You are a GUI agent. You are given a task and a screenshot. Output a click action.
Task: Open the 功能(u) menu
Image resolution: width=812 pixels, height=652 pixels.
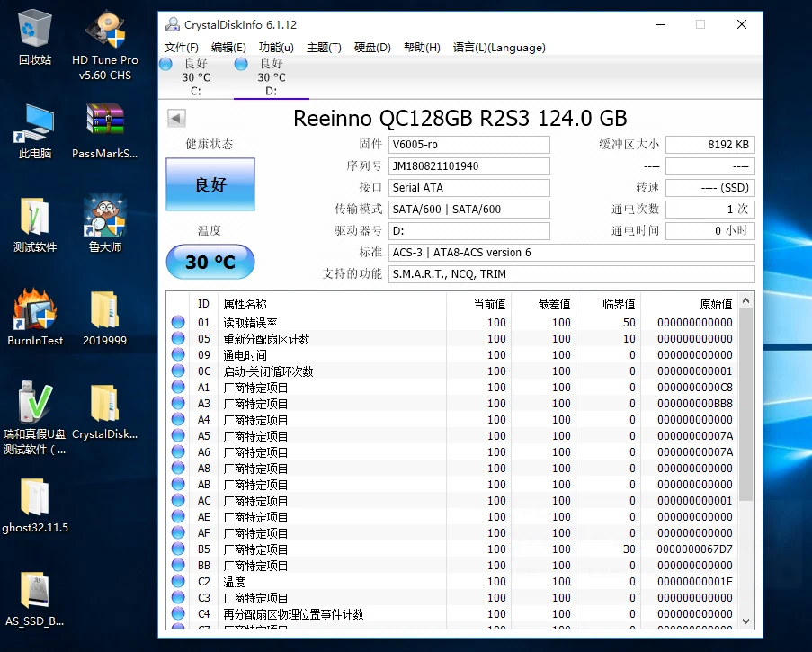pos(276,48)
